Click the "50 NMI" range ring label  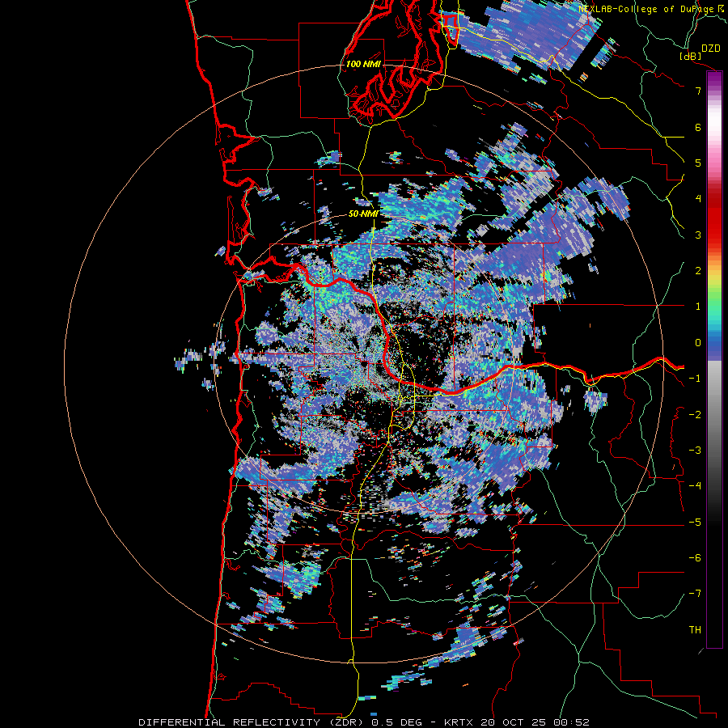coord(363,214)
